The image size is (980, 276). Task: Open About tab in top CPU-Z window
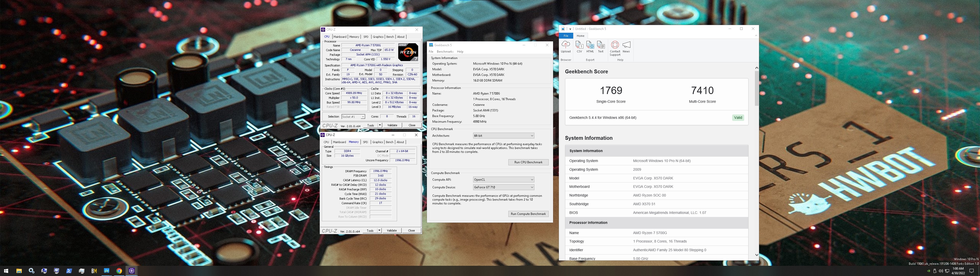tap(401, 37)
